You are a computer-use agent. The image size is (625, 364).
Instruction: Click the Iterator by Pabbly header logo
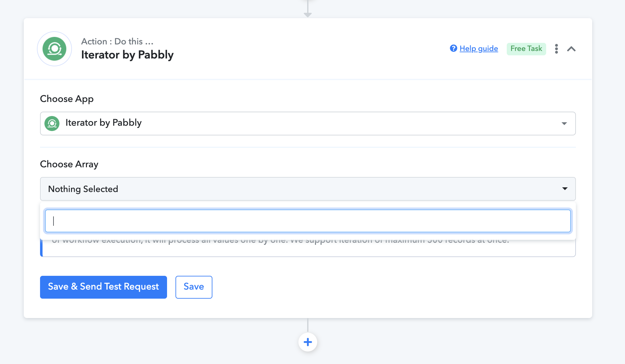coord(54,49)
